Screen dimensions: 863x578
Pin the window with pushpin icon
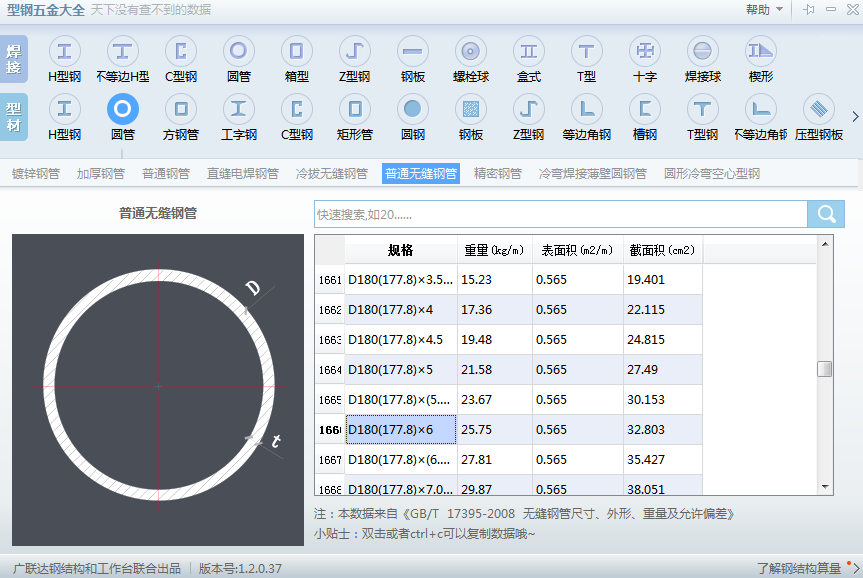(x=809, y=9)
